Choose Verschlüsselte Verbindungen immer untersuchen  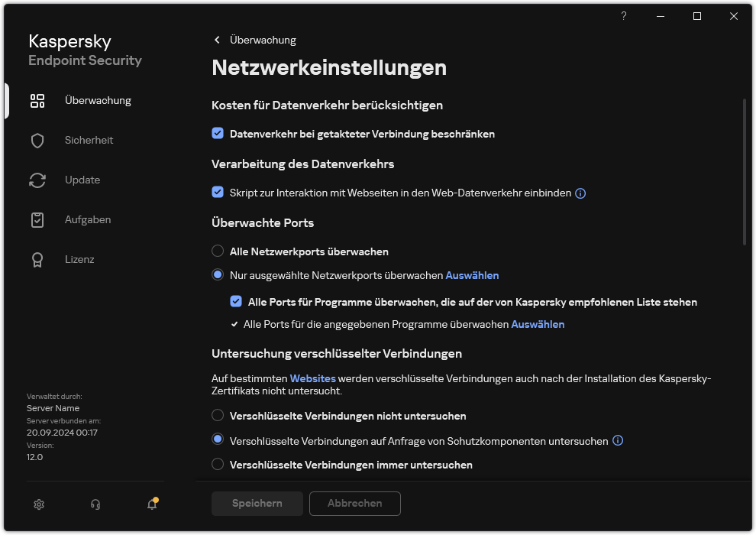(x=218, y=465)
